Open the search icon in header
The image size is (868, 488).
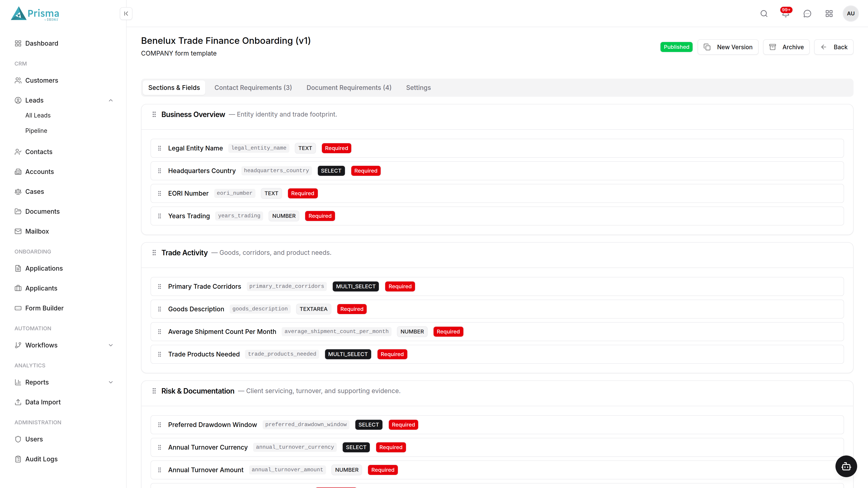(x=764, y=14)
